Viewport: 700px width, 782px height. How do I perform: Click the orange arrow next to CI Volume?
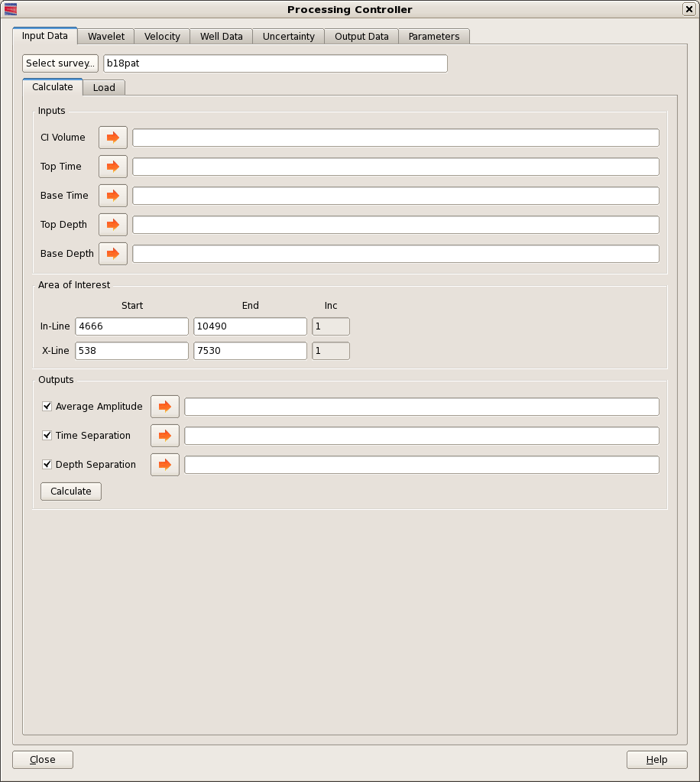(113, 138)
